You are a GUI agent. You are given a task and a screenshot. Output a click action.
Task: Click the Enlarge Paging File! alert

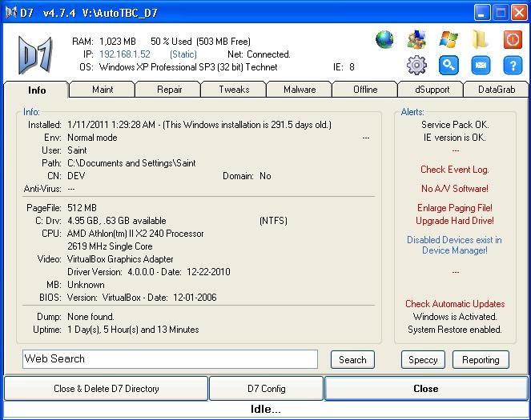coord(455,208)
